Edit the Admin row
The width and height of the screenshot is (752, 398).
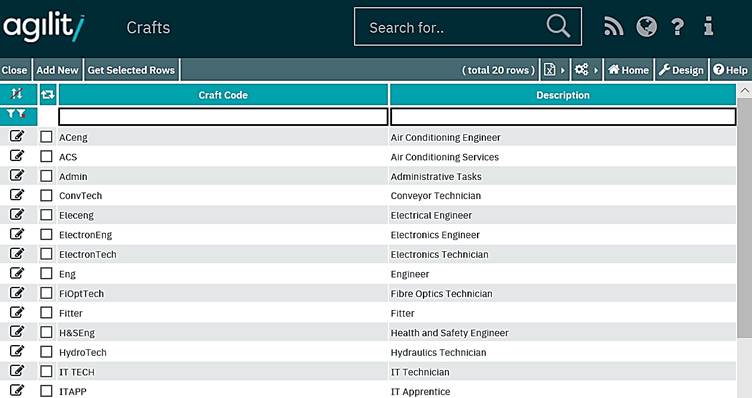tap(17, 176)
